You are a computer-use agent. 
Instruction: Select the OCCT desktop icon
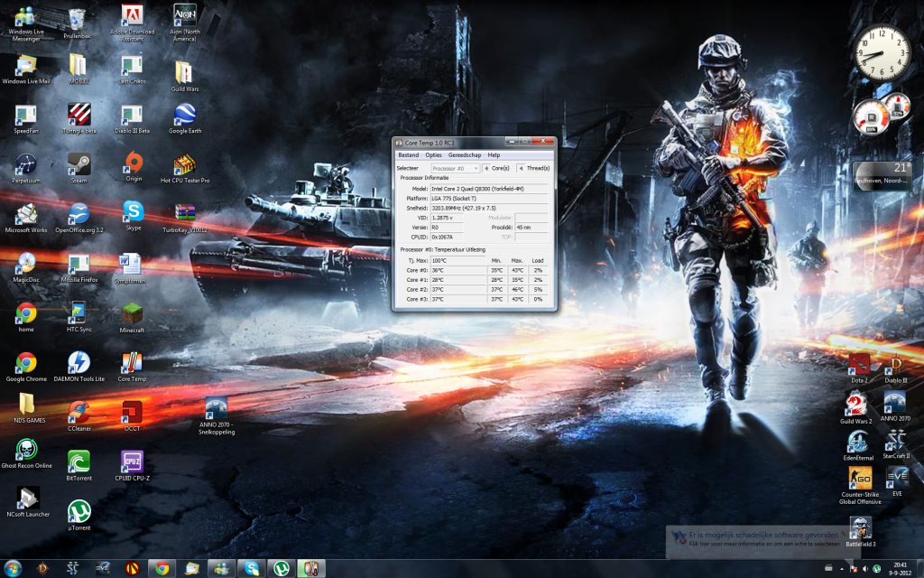132,416
